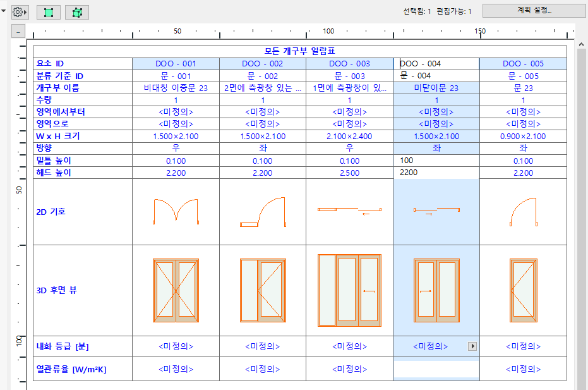Select the 미닫이문 23 name cell
Image resolution: width=588 pixels, height=390 pixels.
pos(436,87)
